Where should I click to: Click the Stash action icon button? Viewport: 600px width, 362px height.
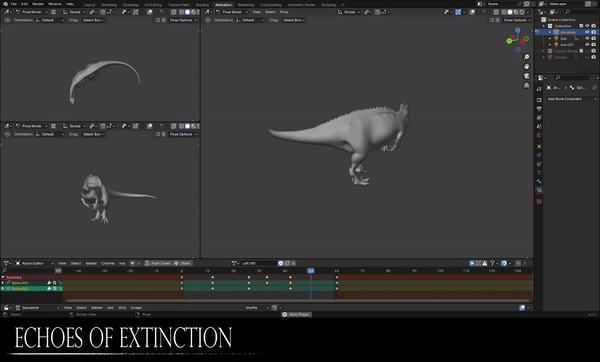(182, 263)
